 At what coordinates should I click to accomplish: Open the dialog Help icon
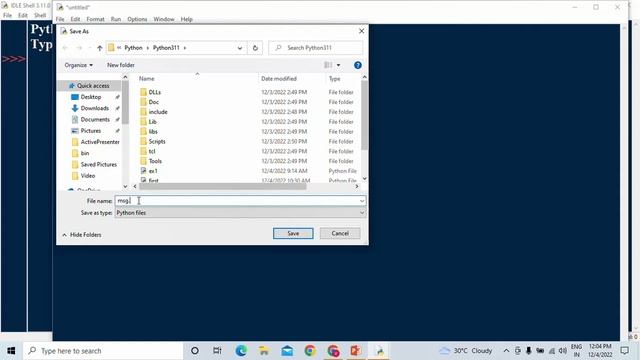click(x=358, y=65)
